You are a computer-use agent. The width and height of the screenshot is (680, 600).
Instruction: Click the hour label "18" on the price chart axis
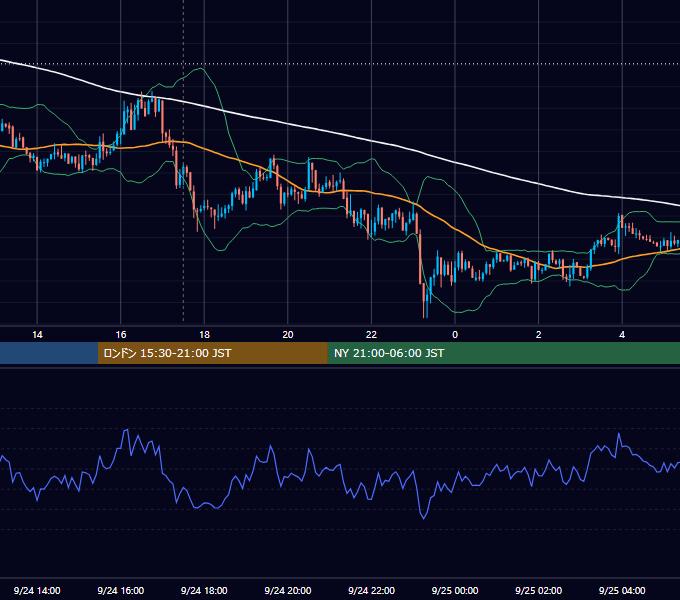(204, 335)
